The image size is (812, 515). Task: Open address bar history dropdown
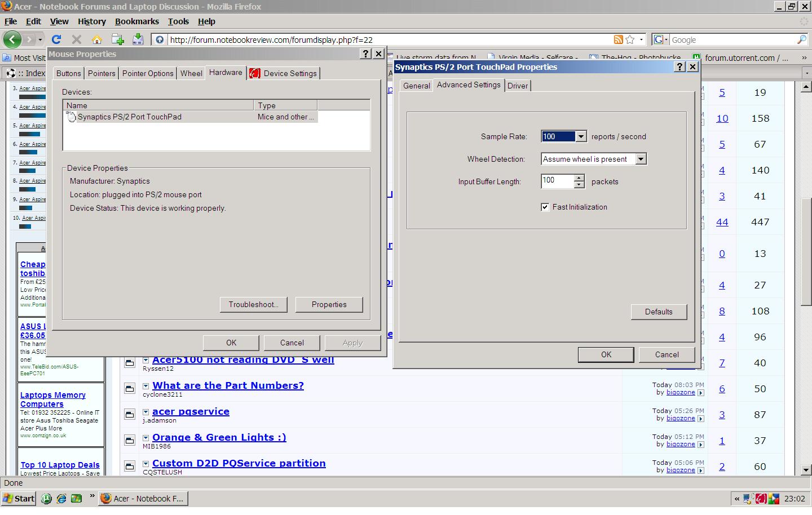coord(641,39)
